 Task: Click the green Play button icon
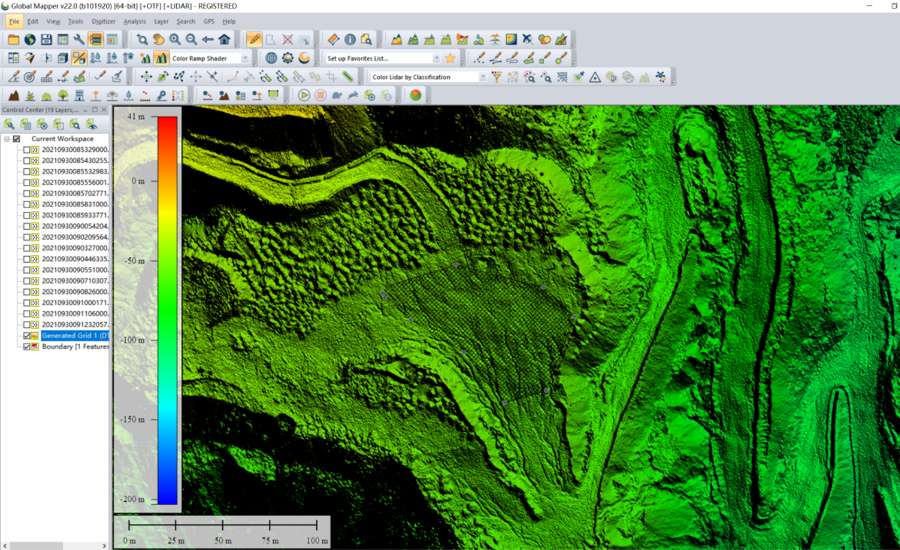pos(304,95)
